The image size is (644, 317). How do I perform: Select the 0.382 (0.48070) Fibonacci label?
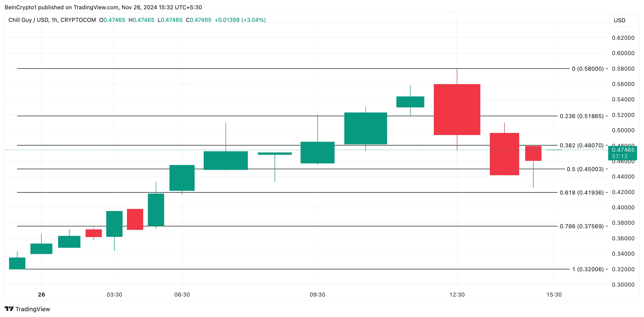tap(581, 145)
